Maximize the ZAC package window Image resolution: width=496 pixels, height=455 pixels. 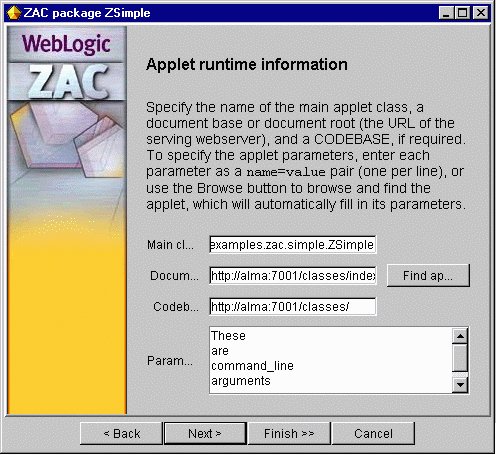tap(463, 13)
